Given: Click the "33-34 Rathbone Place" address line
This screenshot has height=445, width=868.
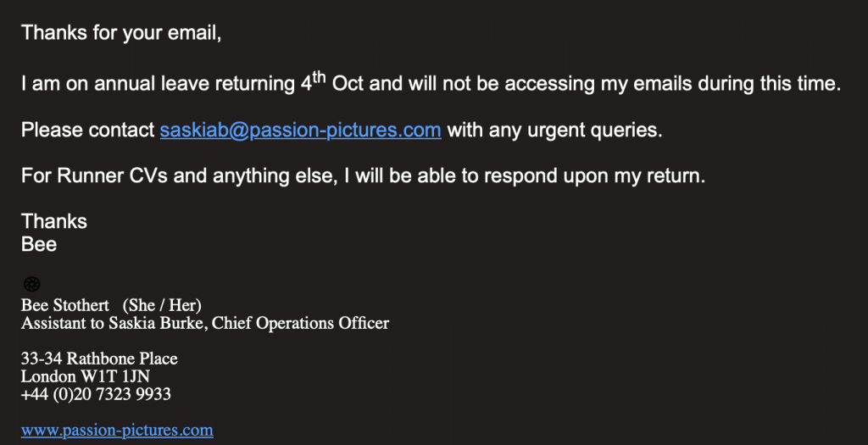Looking at the screenshot, I should click(100, 359).
